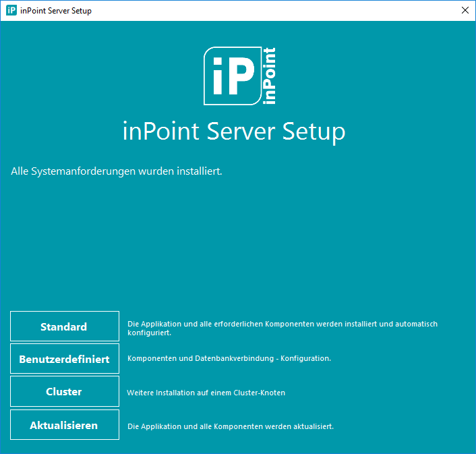Click the window title text in title bar

click(56, 11)
